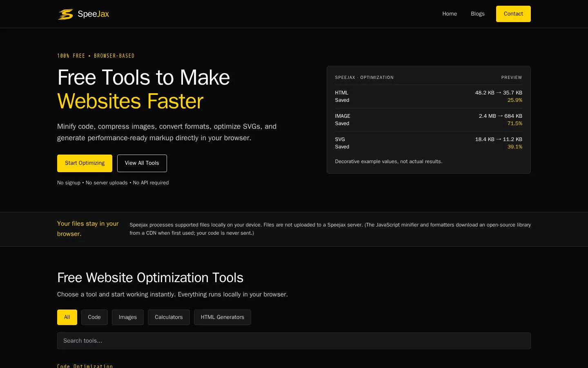Switch to HTML Generators filter

point(223,317)
